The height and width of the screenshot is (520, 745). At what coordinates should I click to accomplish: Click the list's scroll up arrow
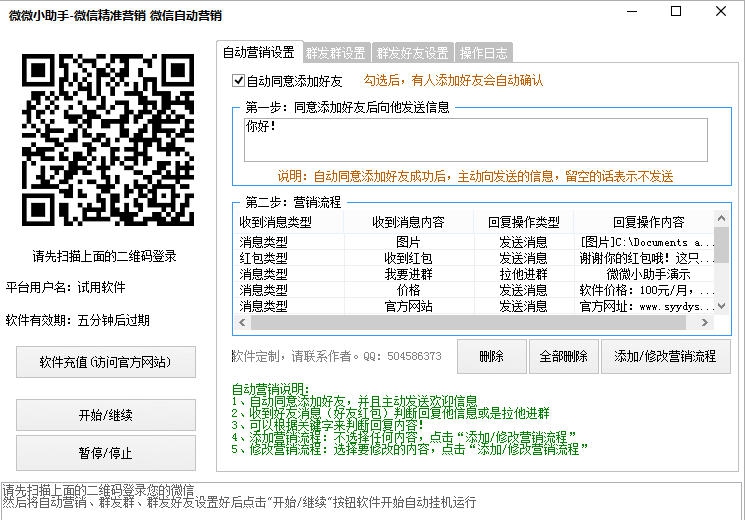click(722, 218)
